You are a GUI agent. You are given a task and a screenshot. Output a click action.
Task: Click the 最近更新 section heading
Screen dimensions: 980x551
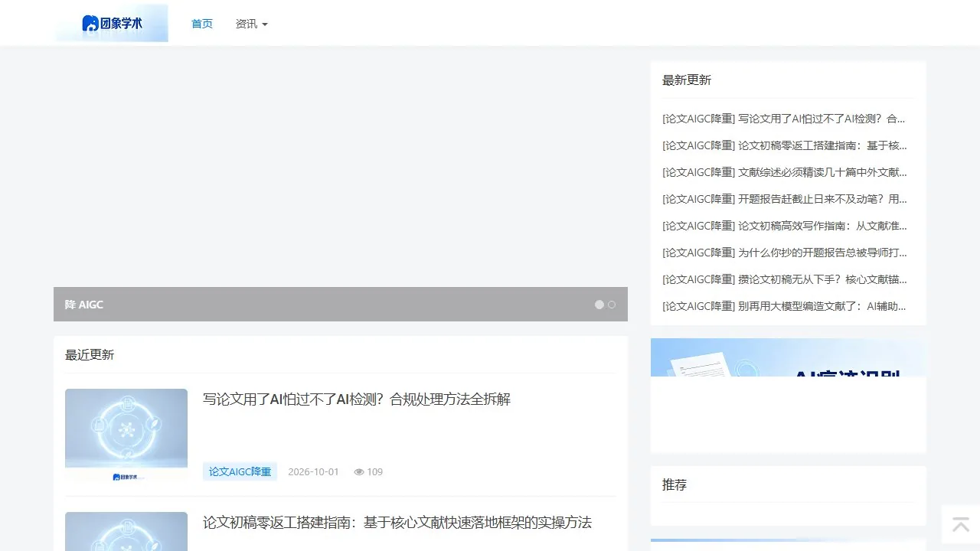tap(90, 355)
